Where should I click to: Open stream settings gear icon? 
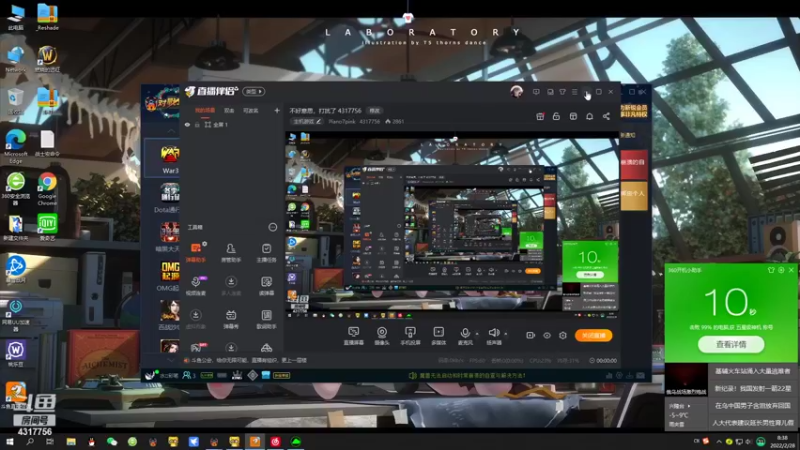click(x=563, y=335)
